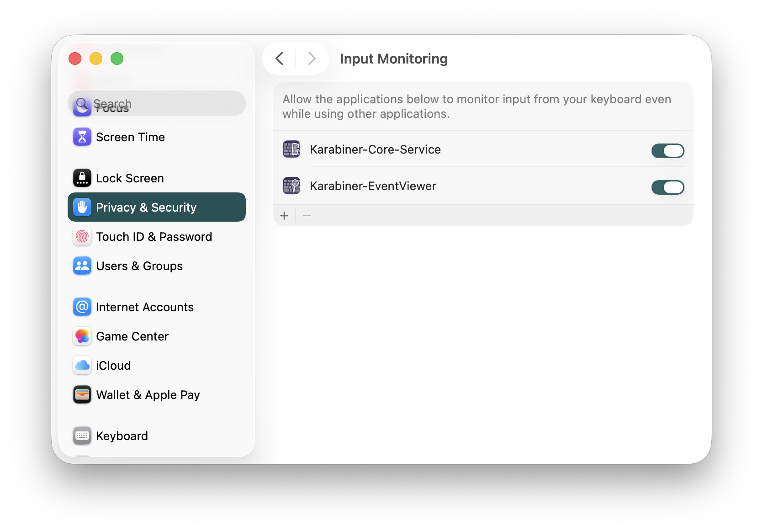Click the Karabiner-Core-Service app icon
Viewport: 763px width, 532px height.
(291, 149)
